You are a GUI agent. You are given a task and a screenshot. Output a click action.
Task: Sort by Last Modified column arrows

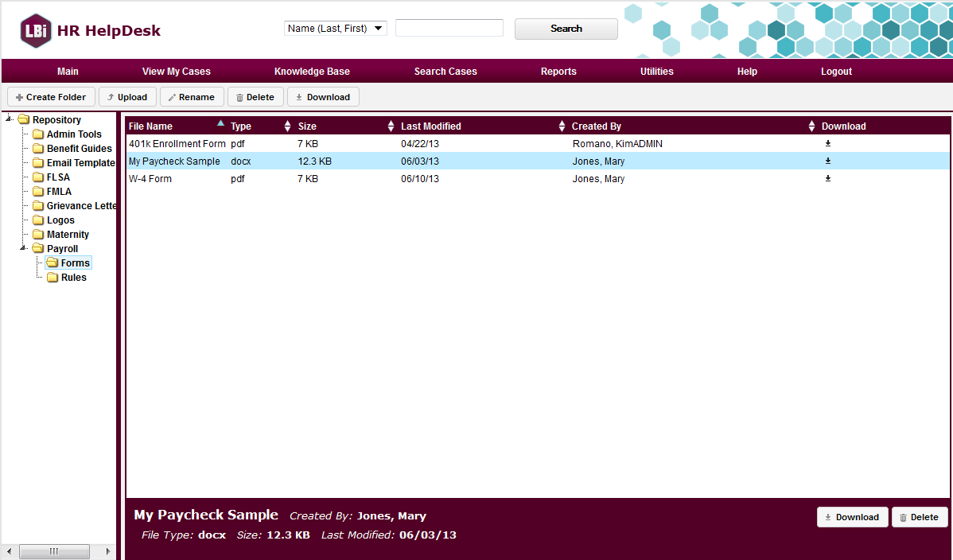[x=562, y=126]
